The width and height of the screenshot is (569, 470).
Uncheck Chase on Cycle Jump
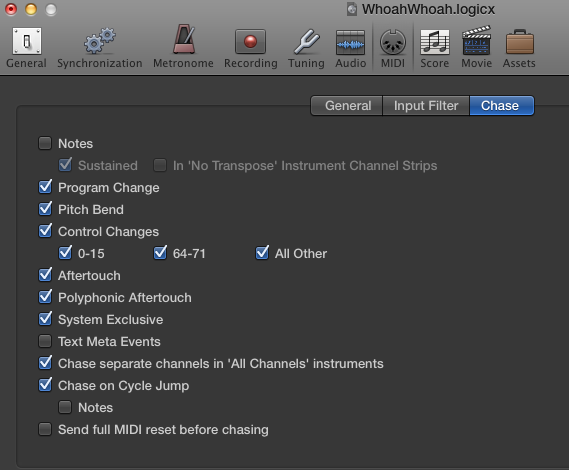(x=45, y=385)
